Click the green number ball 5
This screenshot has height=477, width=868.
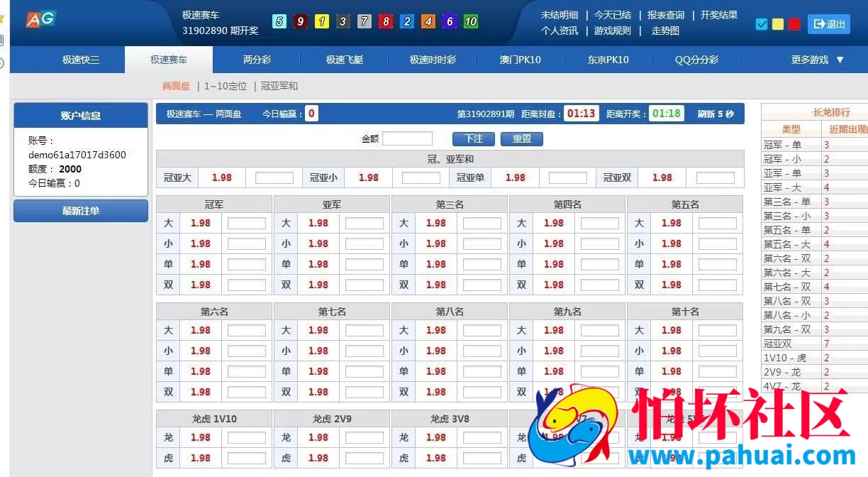pyautogui.click(x=279, y=21)
